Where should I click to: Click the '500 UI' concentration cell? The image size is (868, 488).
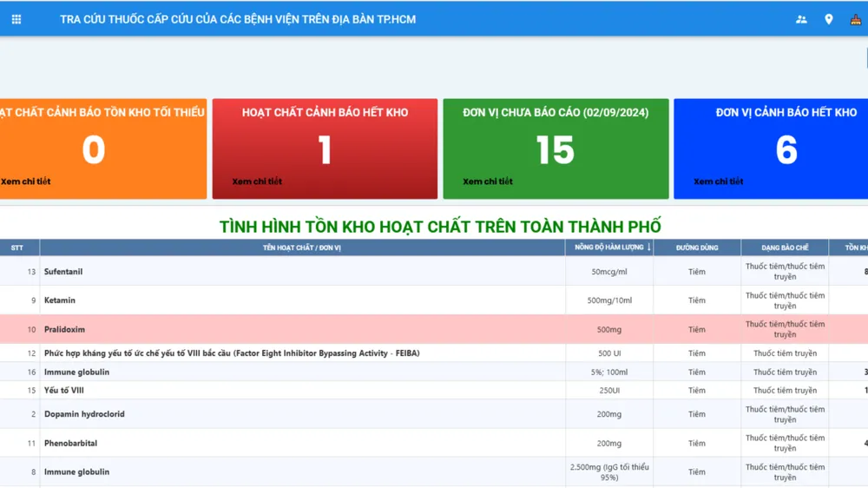point(609,353)
